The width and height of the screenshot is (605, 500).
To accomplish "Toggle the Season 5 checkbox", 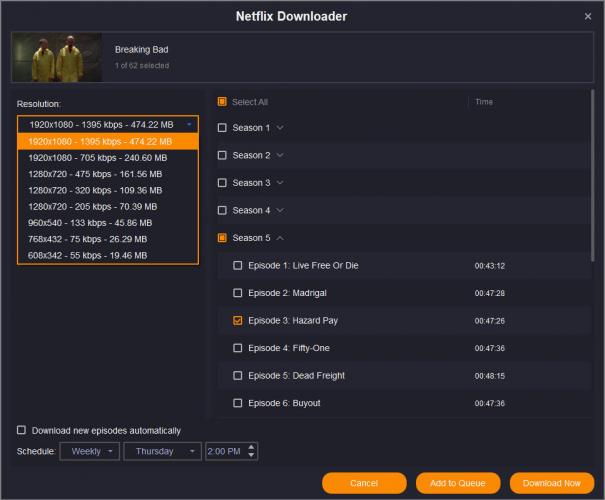I will [x=222, y=238].
